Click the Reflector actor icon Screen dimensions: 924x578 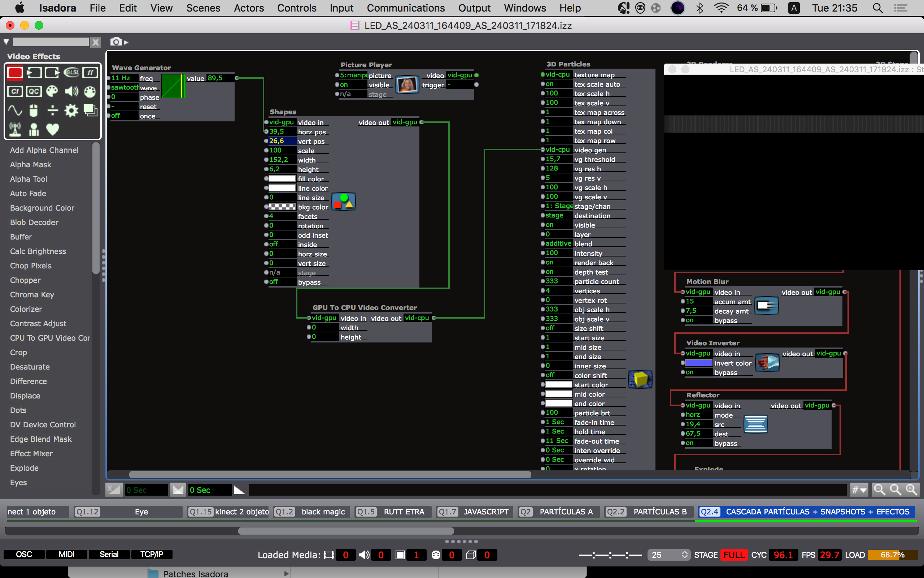pos(755,424)
